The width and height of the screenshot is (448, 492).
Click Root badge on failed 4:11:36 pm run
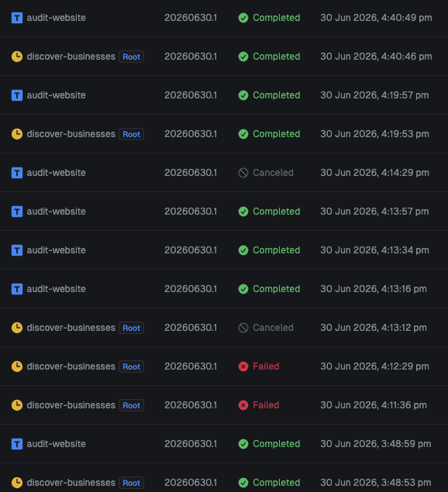tap(131, 405)
